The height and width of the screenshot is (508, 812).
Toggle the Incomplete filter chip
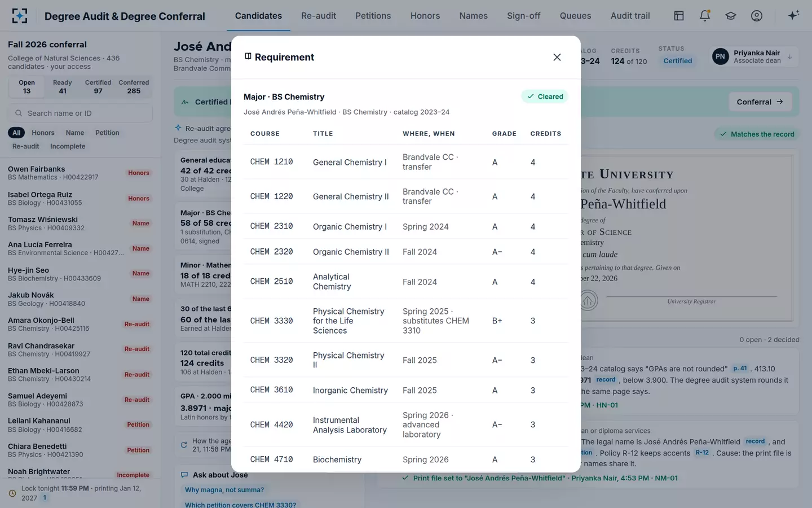coord(68,146)
